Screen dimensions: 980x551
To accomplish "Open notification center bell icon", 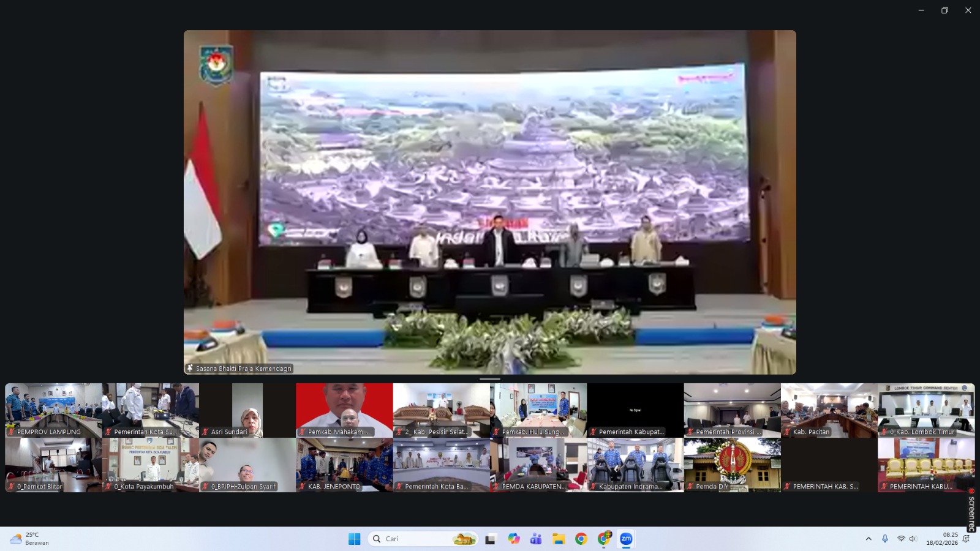I will [966, 539].
